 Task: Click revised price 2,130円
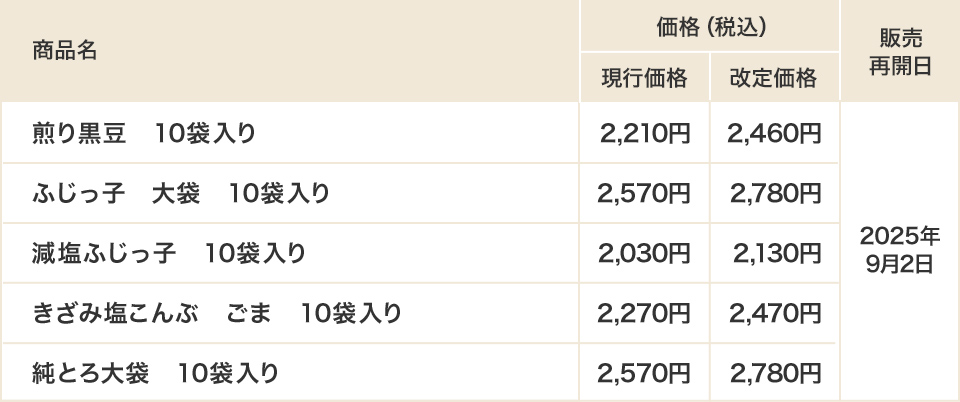coord(777,253)
